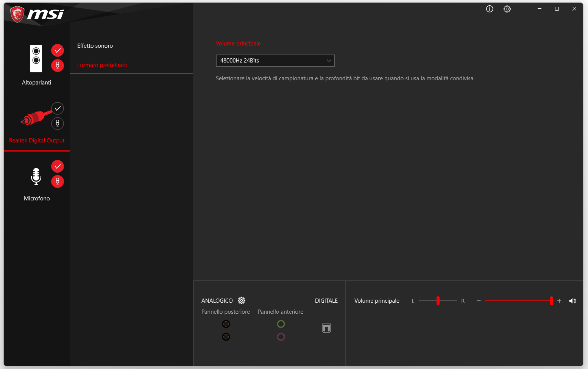Decrease volume with the minus button
Image resolution: width=588 pixels, height=369 pixels.
(479, 301)
